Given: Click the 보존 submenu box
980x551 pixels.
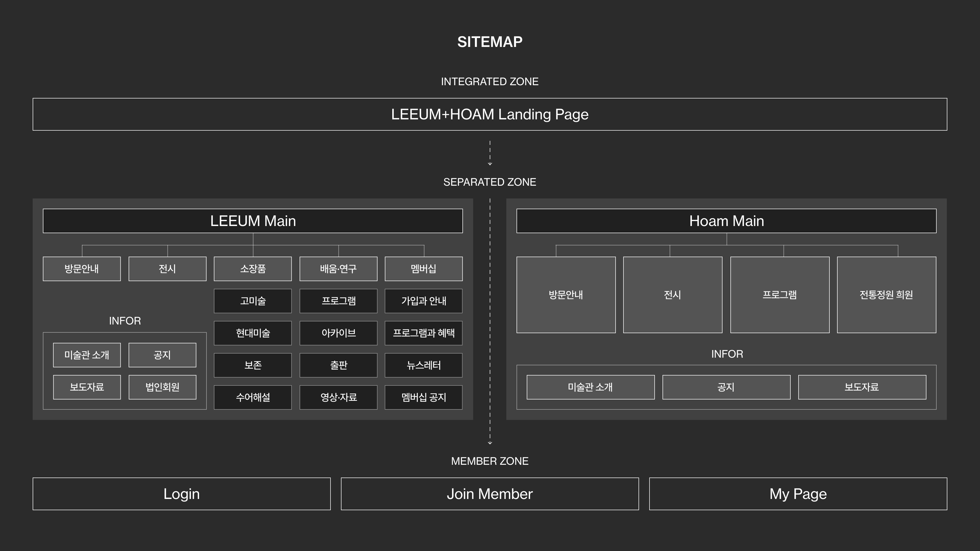Looking at the screenshot, I should [253, 366].
